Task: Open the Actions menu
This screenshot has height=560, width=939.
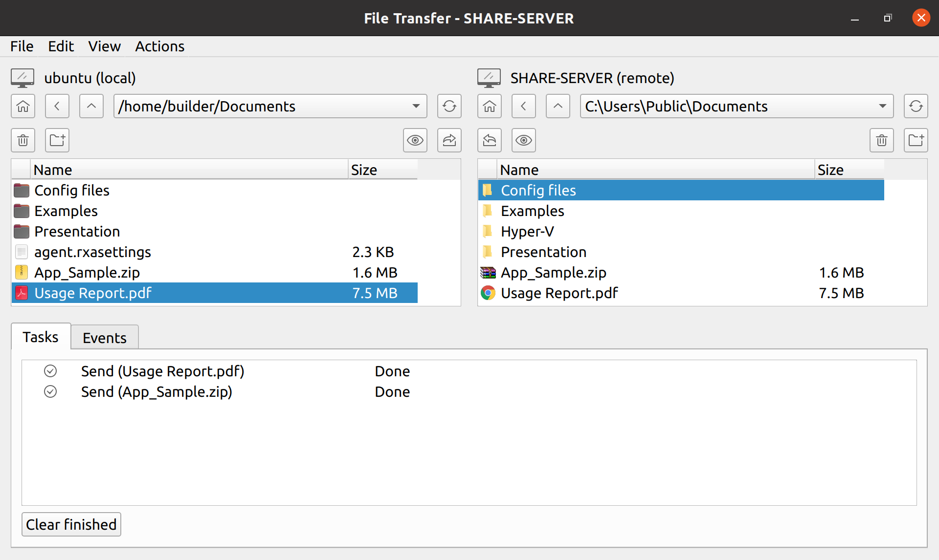Action: (159, 46)
